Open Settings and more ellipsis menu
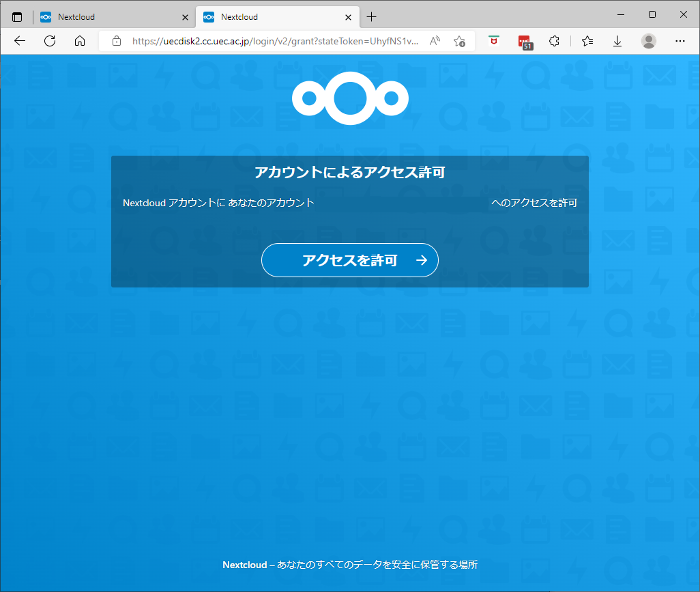 click(x=680, y=41)
